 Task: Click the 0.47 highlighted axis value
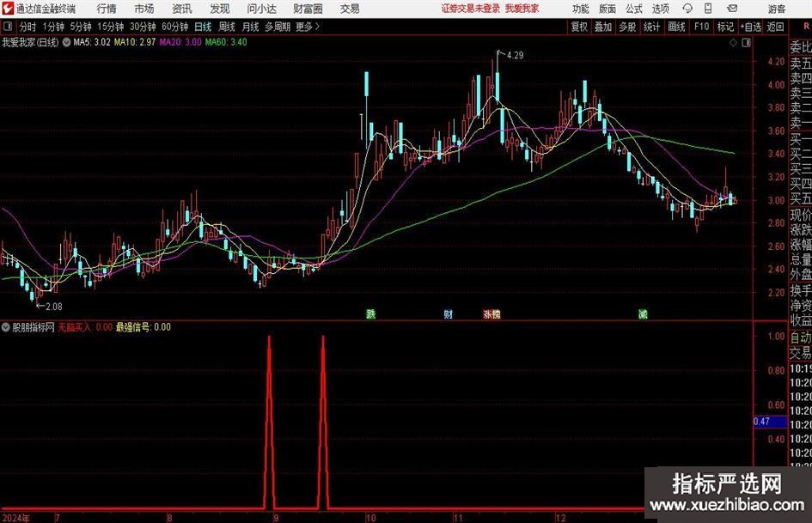[x=769, y=422]
